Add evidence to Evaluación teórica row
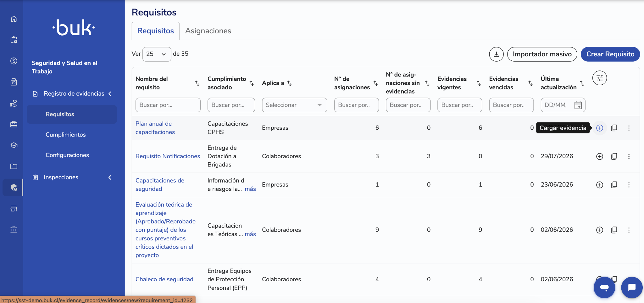Screen dimensions: 644x303 (600, 230)
